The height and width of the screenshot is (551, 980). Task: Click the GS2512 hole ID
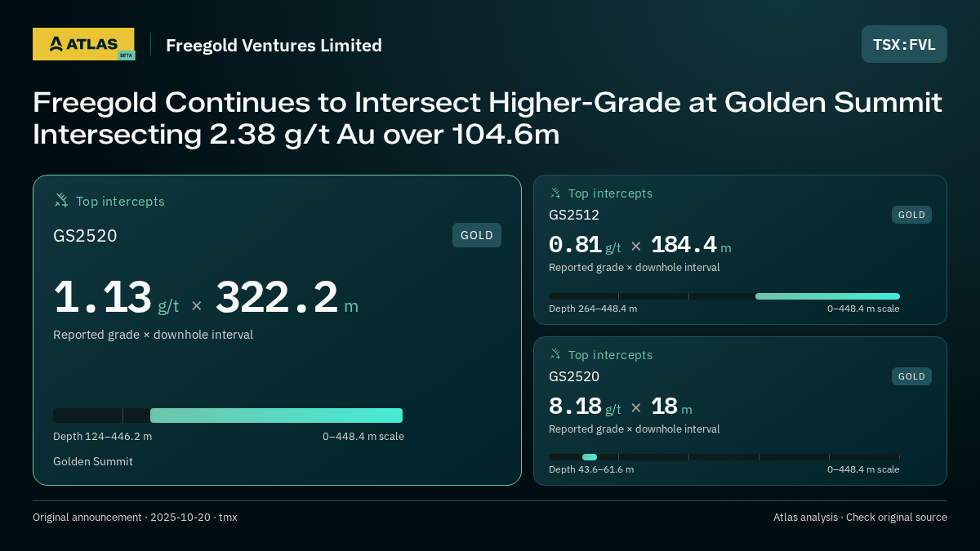[x=574, y=216]
